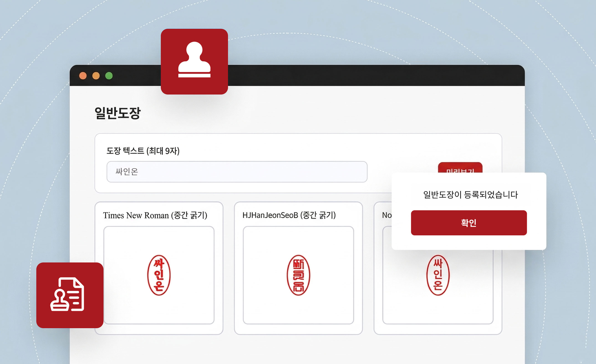This screenshot has width=596, height=364.
Task: Click the orange minimize window dot
Action: click(96, 76)
